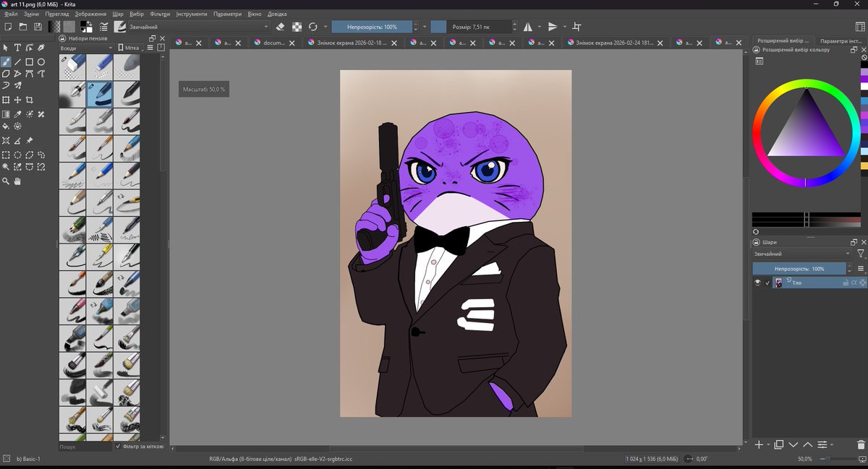The image size is (868, 469).
Task: Reload the original brush preset
Action: click(312, 27)
